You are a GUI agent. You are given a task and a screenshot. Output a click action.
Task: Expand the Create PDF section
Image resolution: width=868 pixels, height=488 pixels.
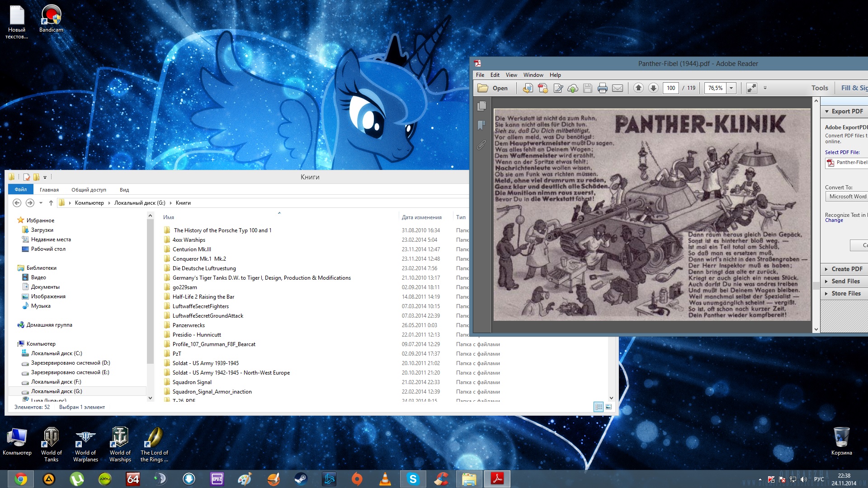click(x=844, y=269)
